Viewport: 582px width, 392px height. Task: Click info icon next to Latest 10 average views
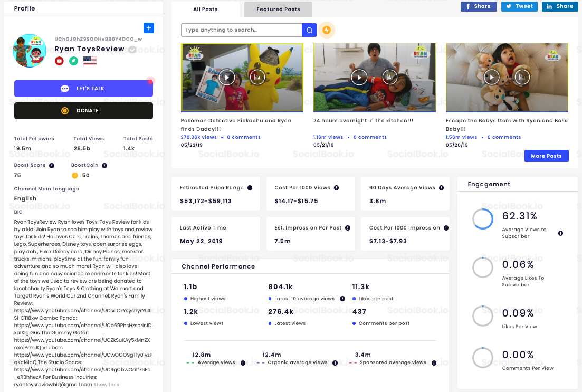(x=342, y=299)
